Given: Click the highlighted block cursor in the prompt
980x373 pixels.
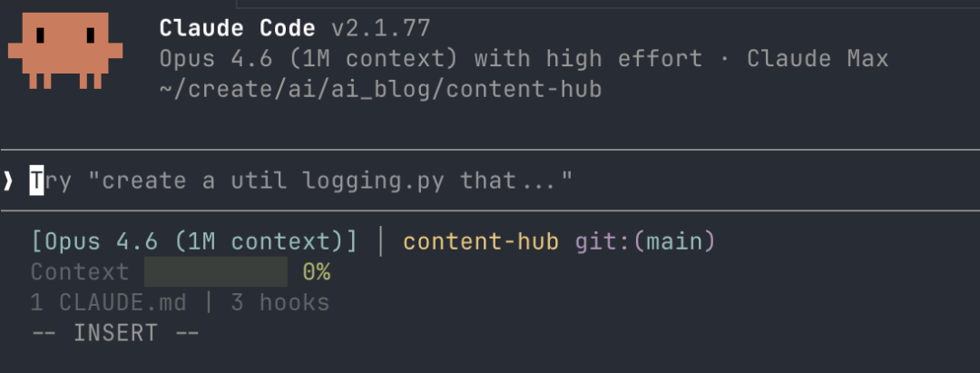Looking at the screenshot, I should pos(36,181).
